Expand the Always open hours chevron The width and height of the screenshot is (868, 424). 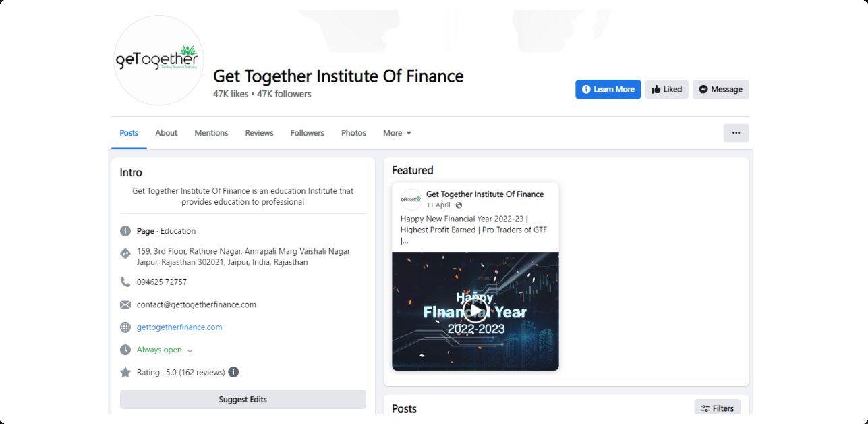click(x=190, y=350)
